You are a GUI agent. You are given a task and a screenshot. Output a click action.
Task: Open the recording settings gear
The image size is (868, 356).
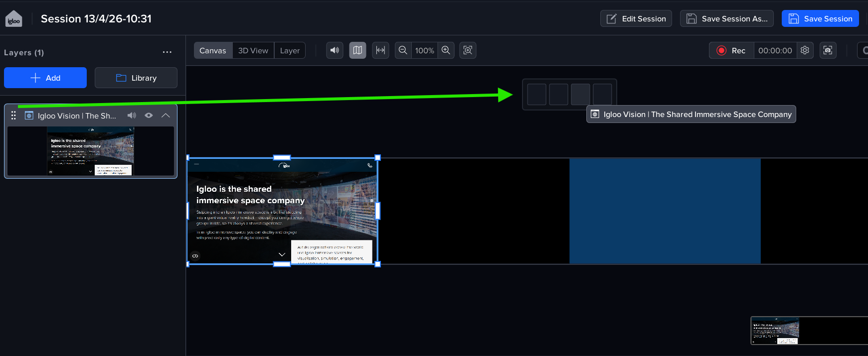click(805, 50)
